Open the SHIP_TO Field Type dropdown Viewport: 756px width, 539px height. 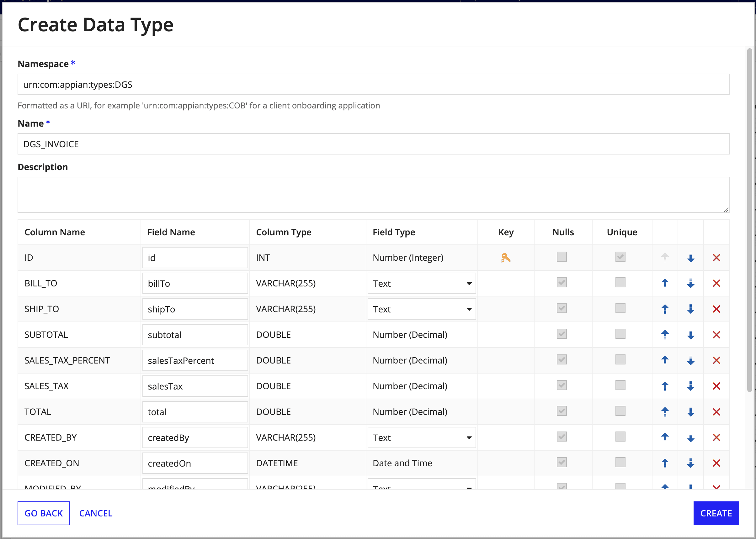tap(421, 309)
